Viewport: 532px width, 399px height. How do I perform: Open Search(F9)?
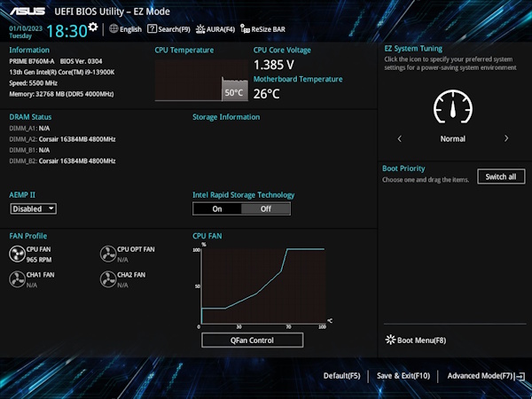pos(174,29)
